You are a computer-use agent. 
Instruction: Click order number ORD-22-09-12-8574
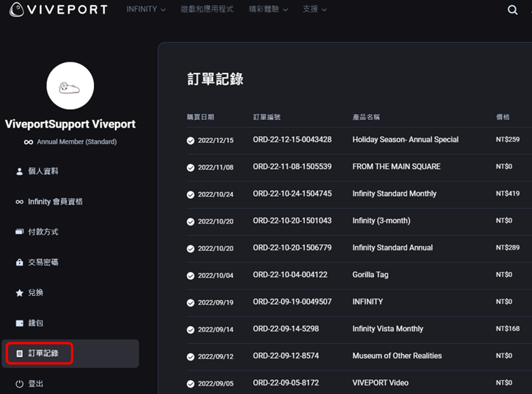pos(286,355)
